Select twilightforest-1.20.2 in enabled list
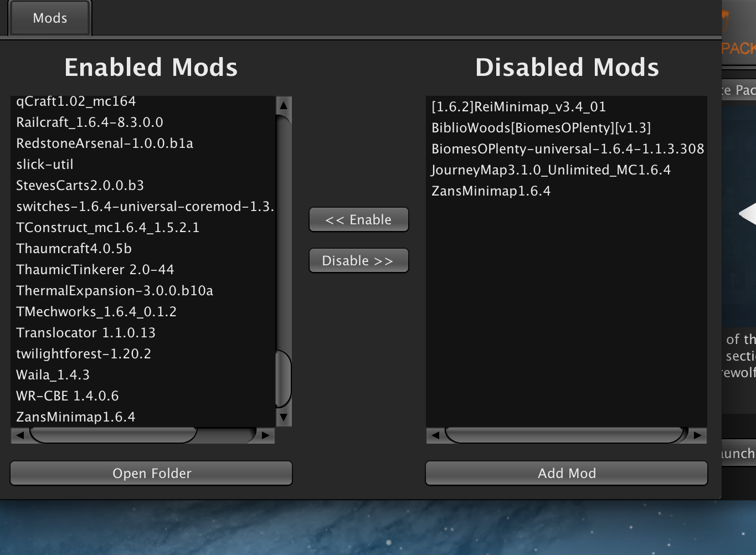The width and height of the screenshot is (756, 555). (84, 354)
